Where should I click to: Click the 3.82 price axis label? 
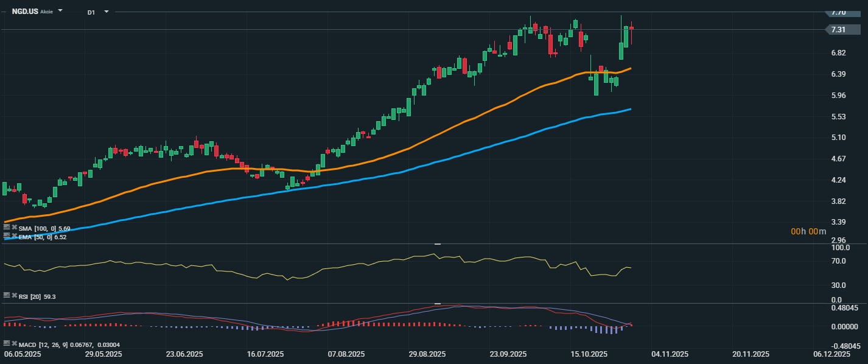click(839, 201)
